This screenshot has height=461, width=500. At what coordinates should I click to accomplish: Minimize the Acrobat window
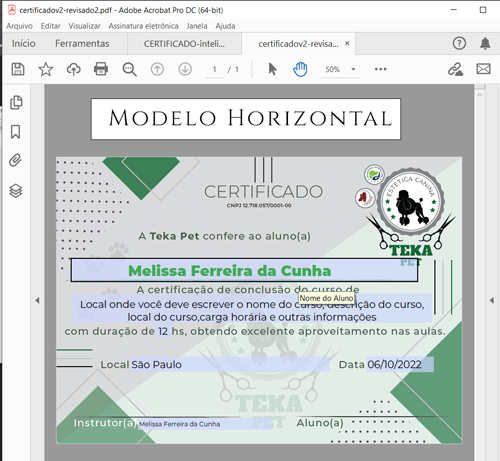[x=454, y=10]
